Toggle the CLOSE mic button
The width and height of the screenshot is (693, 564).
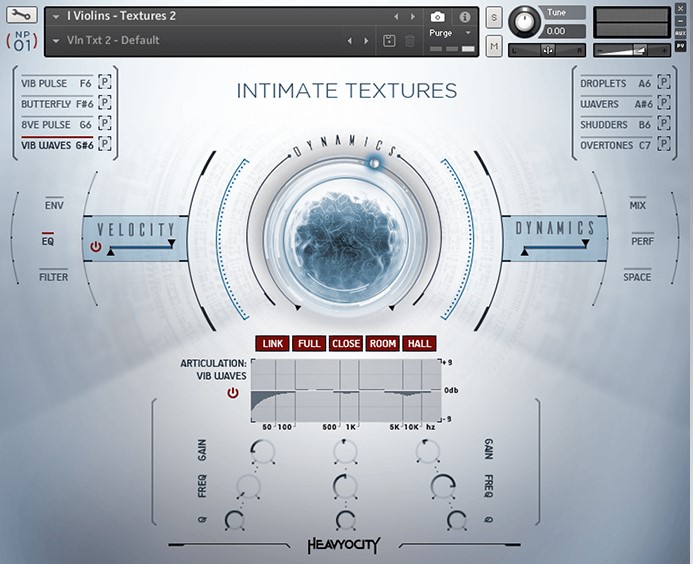click(x=346, y=343)
